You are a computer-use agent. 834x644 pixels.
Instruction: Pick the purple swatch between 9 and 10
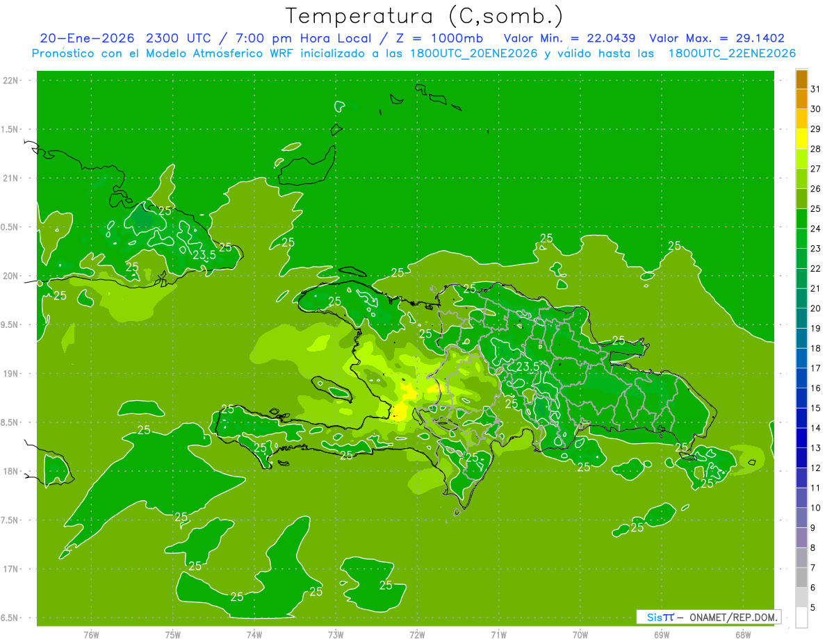point(801,518)
